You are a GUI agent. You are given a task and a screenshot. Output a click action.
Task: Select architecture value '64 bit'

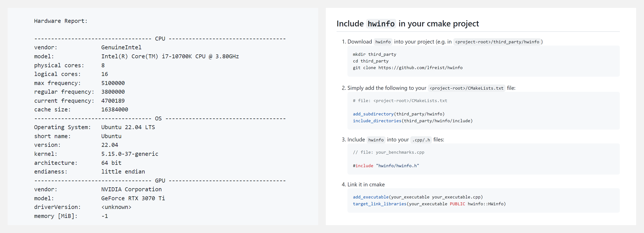(x=111, y=163)
